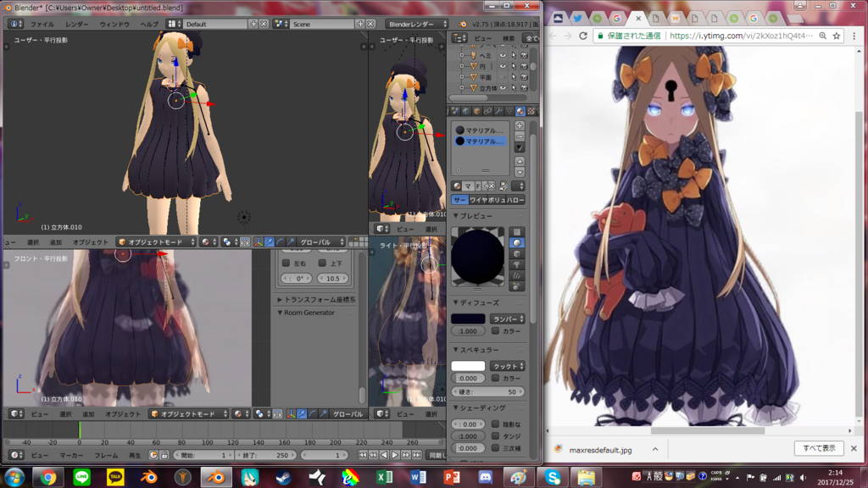This screenshot has width=868, height=488.
Task: Toggle visibility of 平面 in the outliner
Action: (504, 75)
